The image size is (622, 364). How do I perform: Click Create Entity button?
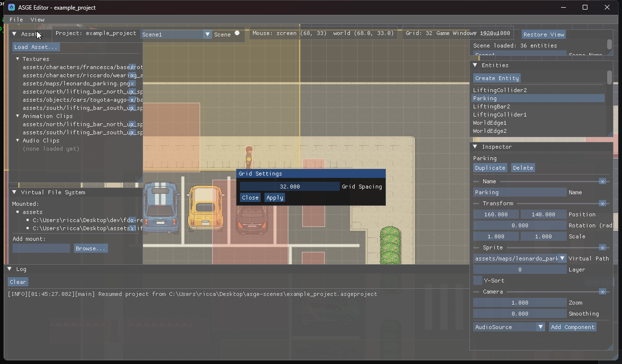pyautogui.click(x=497, y=78)
